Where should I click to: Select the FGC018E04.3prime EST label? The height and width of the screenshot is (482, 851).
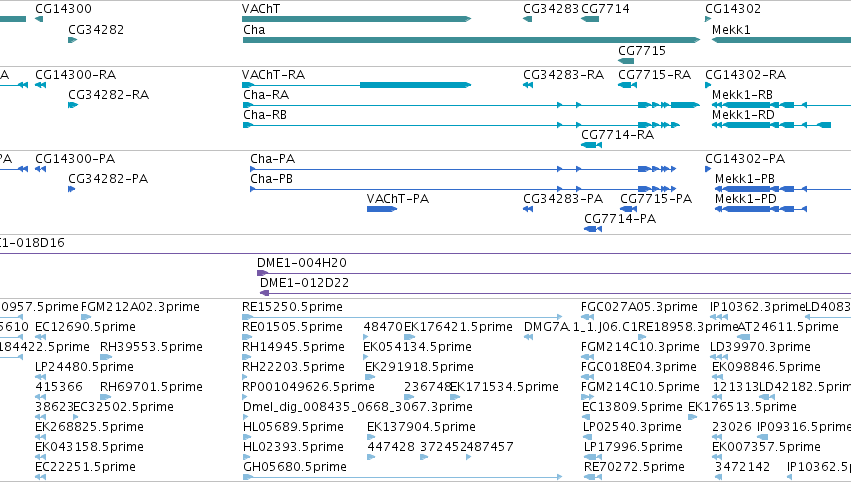tap(639, 367)
